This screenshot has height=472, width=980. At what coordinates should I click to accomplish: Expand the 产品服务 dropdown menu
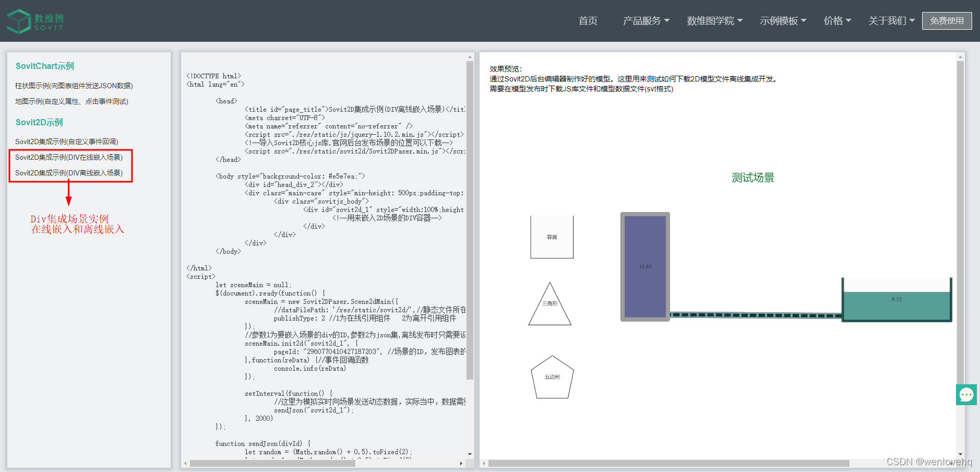[x=646, y=21]
